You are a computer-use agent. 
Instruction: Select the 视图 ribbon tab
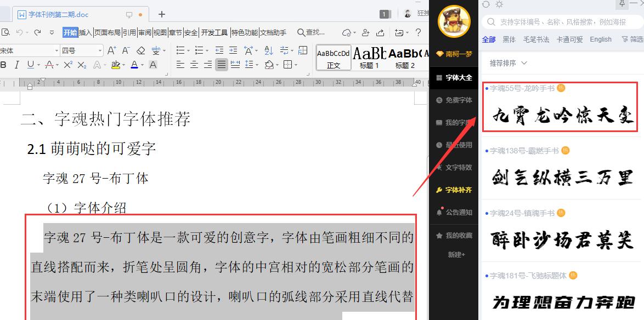pyautogui.click(x=160, y=32)
